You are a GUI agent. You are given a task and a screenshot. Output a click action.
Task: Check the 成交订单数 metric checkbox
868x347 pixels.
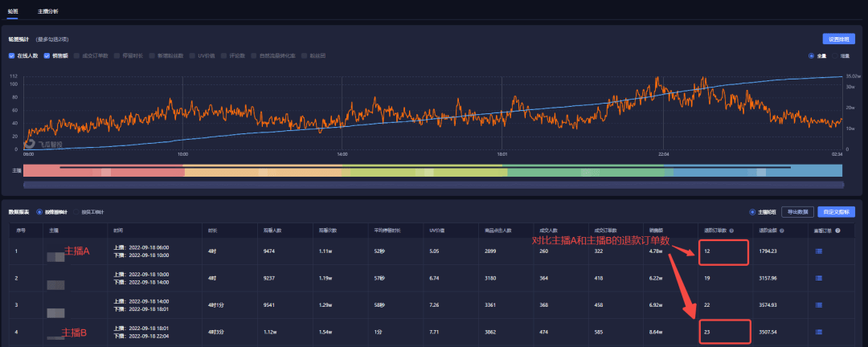(76, 56)
